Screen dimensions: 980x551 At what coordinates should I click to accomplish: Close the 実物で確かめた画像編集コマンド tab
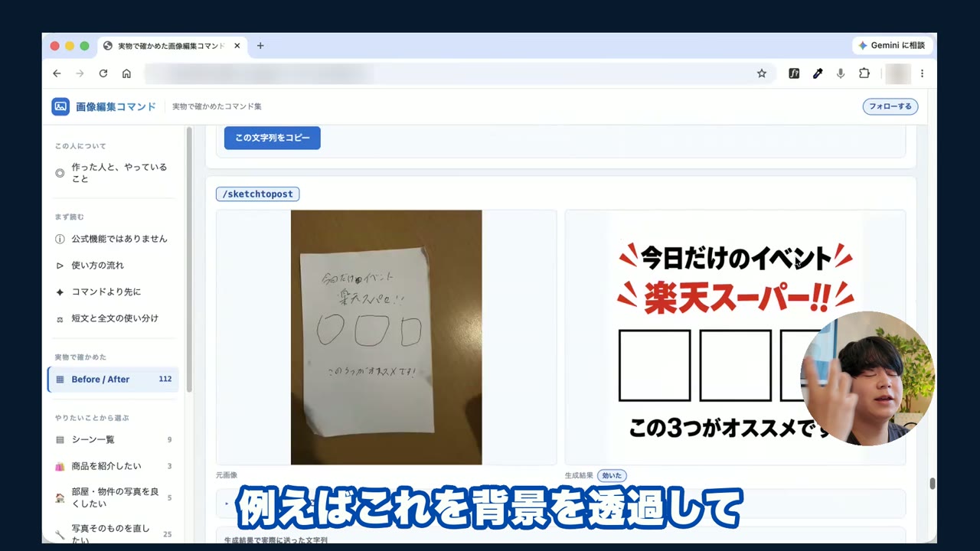[237, 46]
